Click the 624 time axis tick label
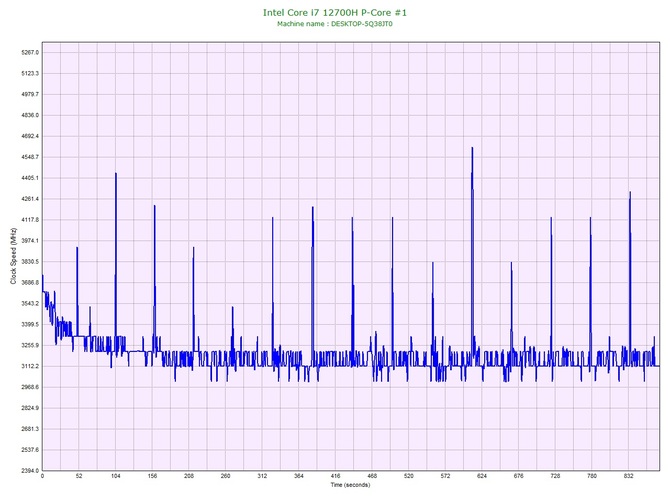This screenshot has height=502, width=670. [482, 476]
